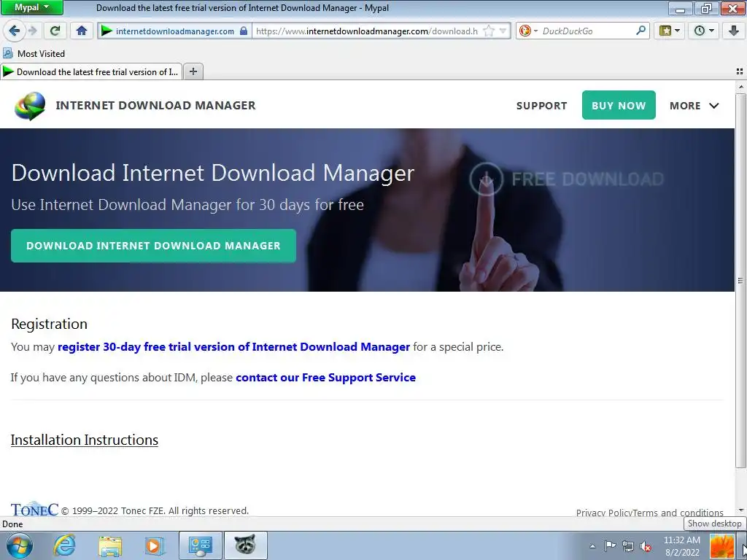Image resolution: width=747 pixels, height=560 pixels.
Task: Select the Download the latest free trial tab
Action: point(91,72)
